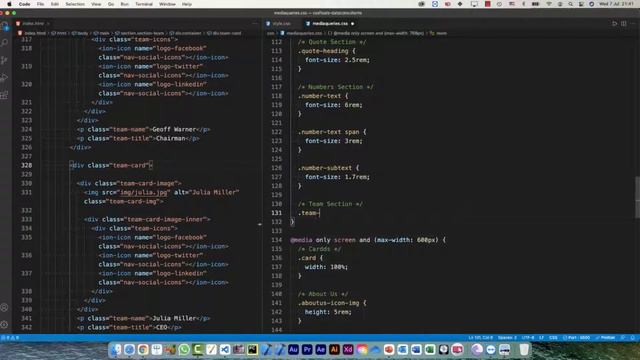Change the CSS language mode in the status bar
The width and height of the screenshot is (640, 360).
coord(553,338)
